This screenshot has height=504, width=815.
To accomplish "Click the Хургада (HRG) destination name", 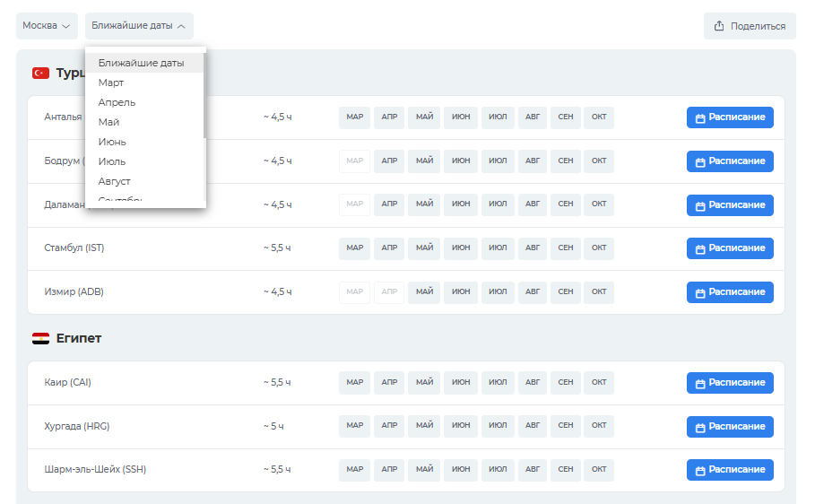I will pos(77,426).
